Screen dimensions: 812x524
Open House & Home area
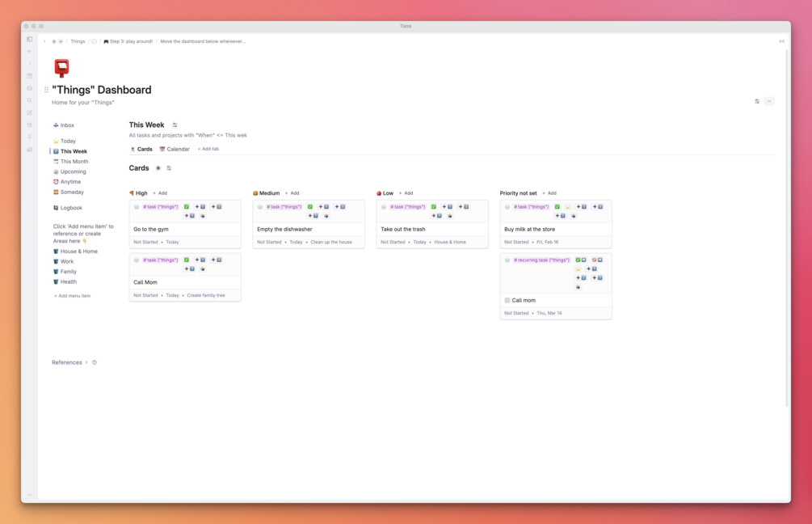pos(75,251)
